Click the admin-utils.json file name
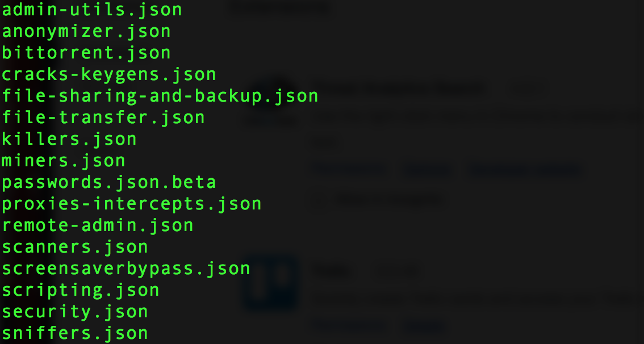This screenshot has height=344, width=644. tap(92, 10)
